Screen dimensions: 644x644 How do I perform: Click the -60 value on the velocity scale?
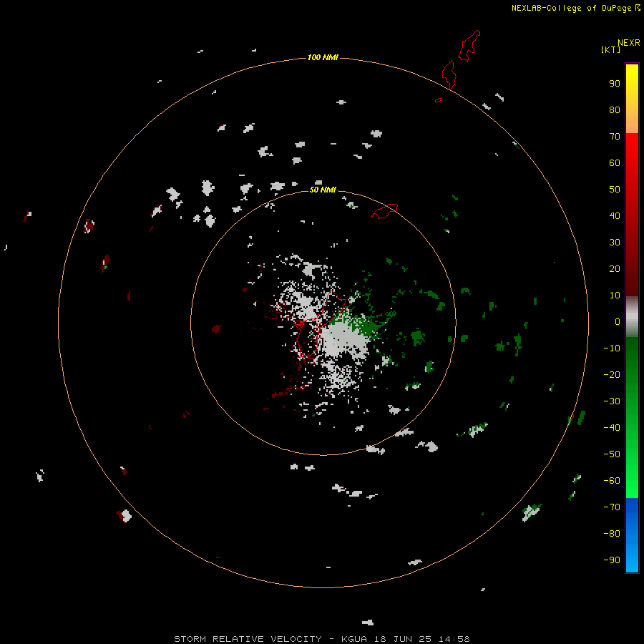612,481
